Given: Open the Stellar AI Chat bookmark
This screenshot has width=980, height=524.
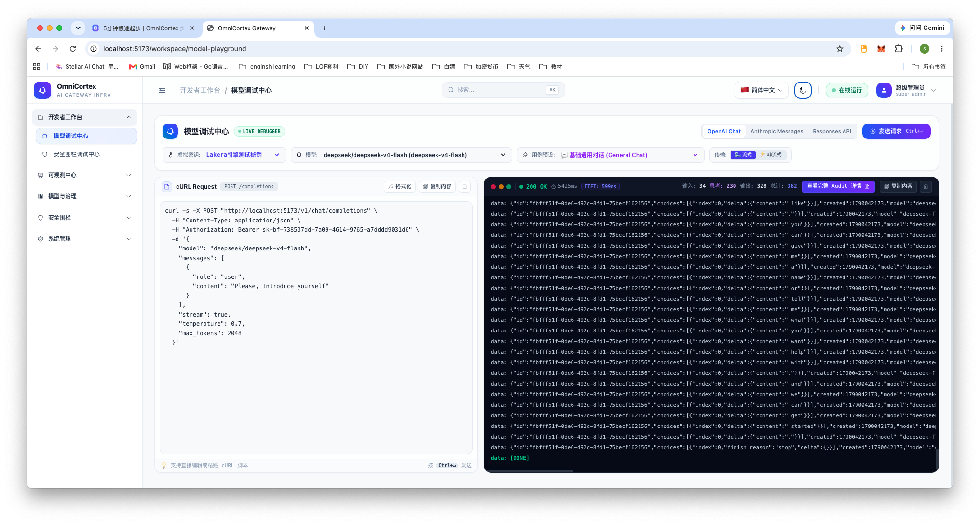Looking at the screenshot, I should coord(87,67).
